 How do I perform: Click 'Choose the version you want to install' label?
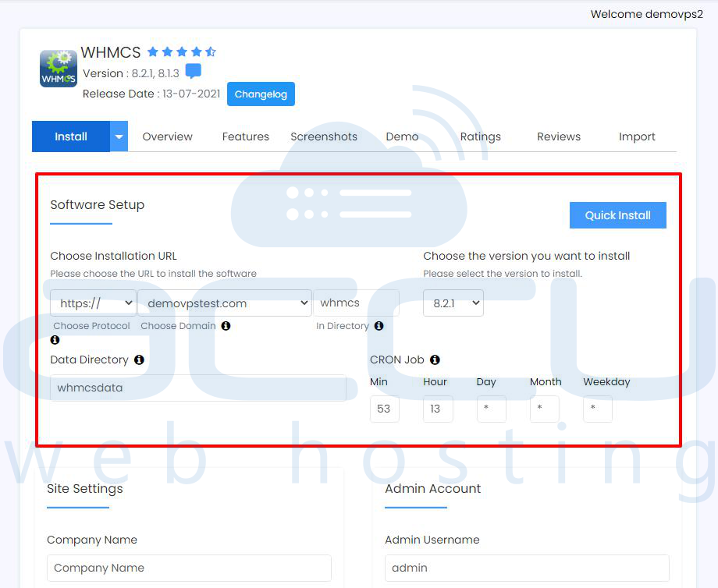[x=527, y=256]
